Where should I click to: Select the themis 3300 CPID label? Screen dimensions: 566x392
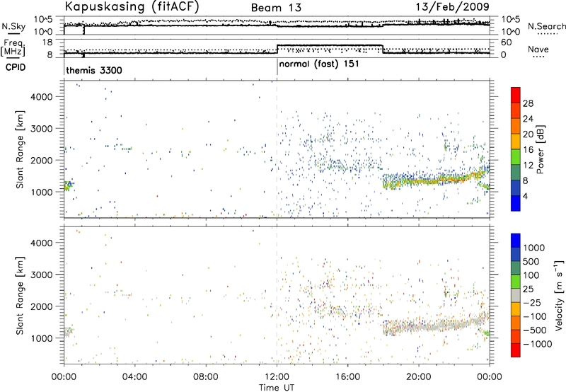[94, 70]
